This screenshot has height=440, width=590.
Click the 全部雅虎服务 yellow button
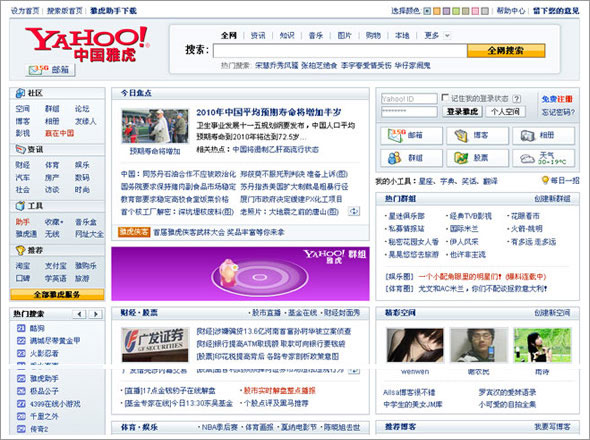point(57,294)
